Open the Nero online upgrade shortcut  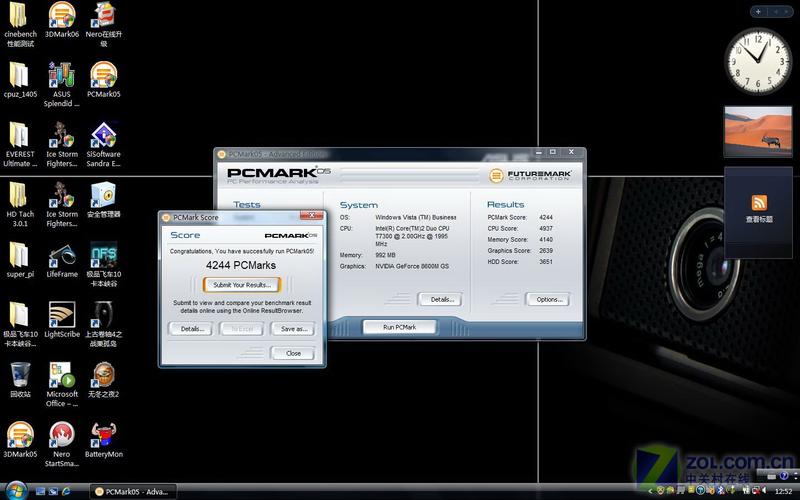104,24
